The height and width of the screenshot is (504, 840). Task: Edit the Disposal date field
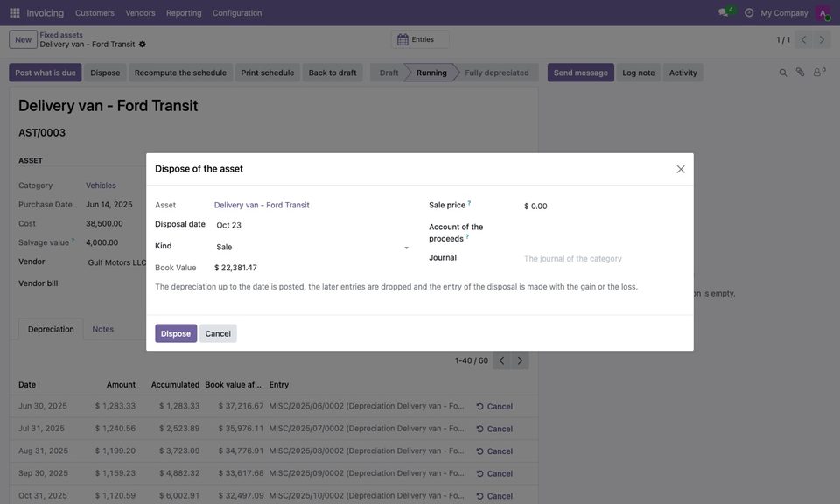pos(313,226)
